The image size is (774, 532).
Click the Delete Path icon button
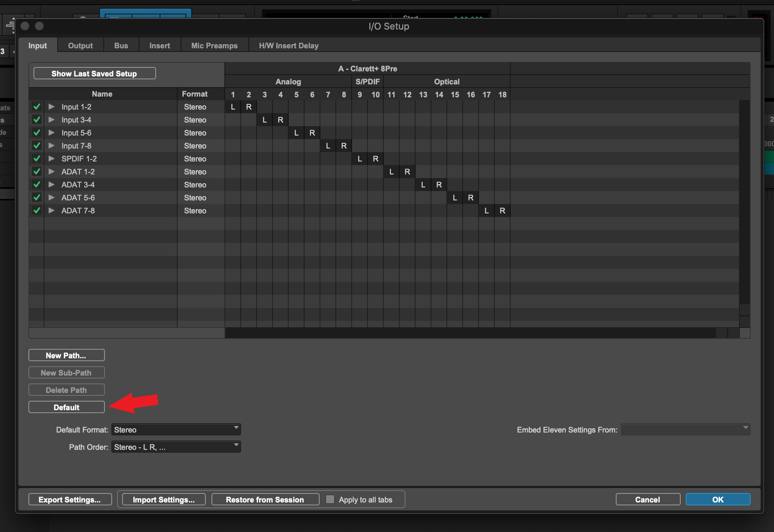click(66, 390)
